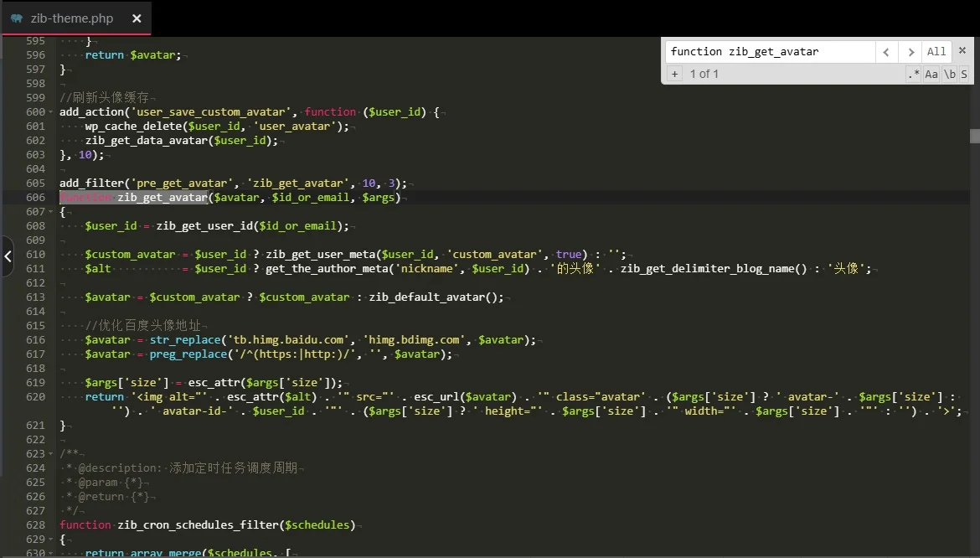Click highlighted 'zib_get_avatar' on line 606
Screen dimensions: 980x558
click(x=162, y=198)
